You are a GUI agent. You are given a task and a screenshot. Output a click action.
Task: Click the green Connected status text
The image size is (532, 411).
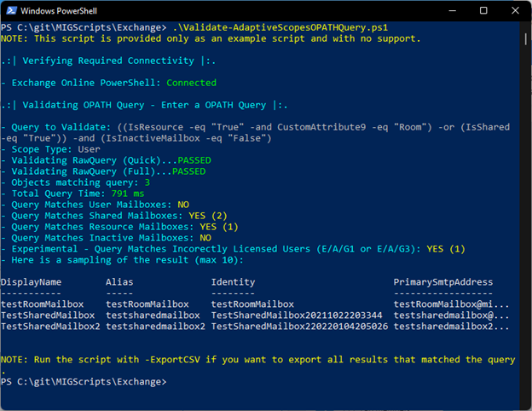191,83
